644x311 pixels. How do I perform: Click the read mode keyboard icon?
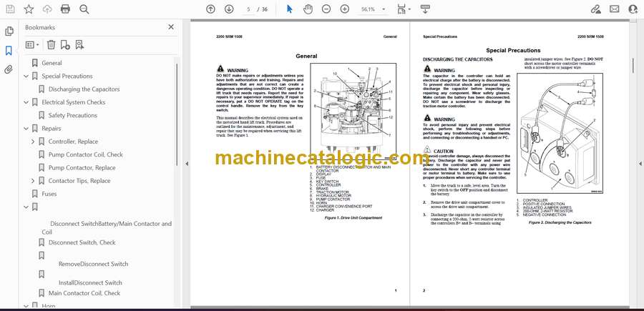(425, 9)
